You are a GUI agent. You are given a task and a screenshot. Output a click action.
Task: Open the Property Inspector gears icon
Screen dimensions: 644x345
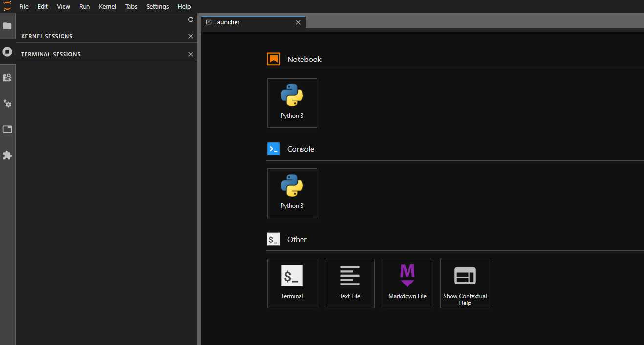(x=7, y=103)
